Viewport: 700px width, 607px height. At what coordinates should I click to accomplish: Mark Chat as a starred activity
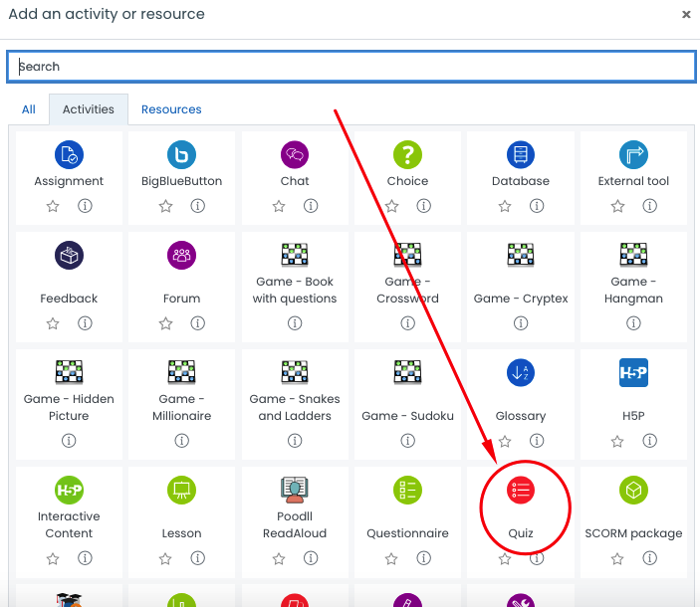point(279,206)
